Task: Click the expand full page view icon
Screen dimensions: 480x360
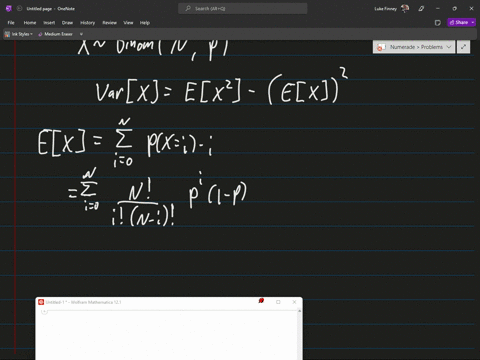Action: tap(463, 47)
